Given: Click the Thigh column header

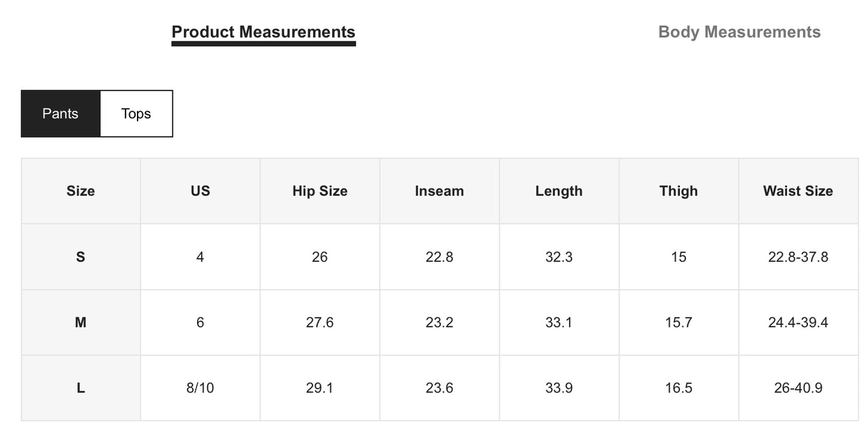Looking at the screenshot, I should tap(678, 191).
